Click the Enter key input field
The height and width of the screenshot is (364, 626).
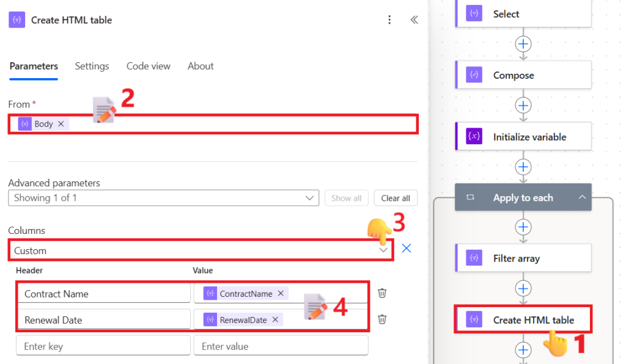(103, 346)
